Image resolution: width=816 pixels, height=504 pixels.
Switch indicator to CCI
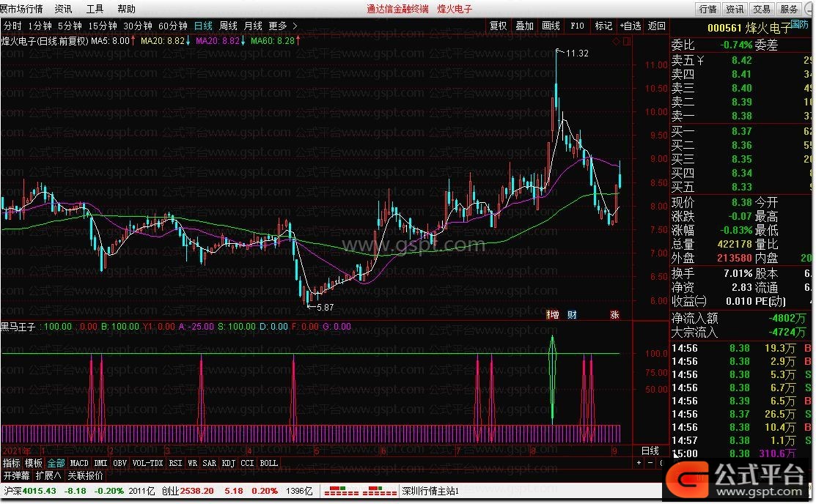click(x=247, y=463)
